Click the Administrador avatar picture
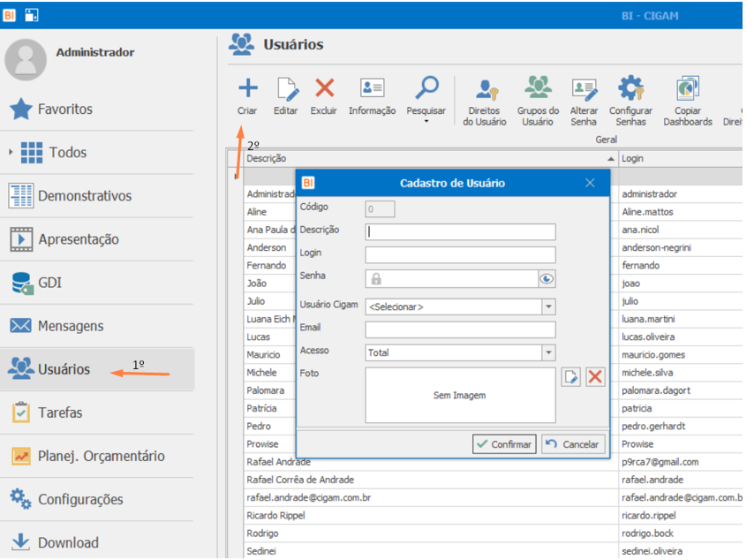Image resolution: width=754 pixels, height=560 pixels. (x=26, y=60)
